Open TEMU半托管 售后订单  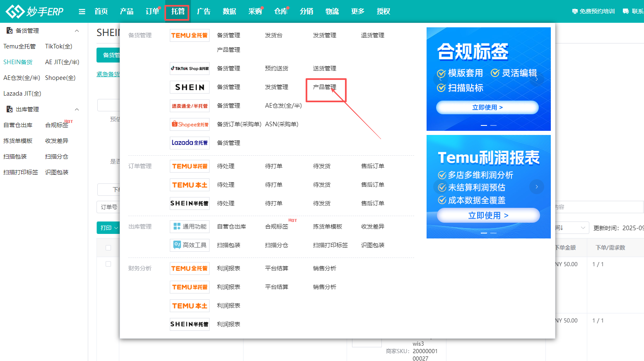point(373,166)
